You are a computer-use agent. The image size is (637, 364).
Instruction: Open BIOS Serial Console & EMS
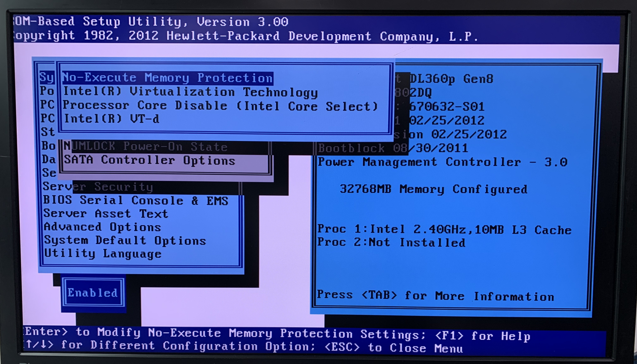pyautogui.click(x=135, y=200)
